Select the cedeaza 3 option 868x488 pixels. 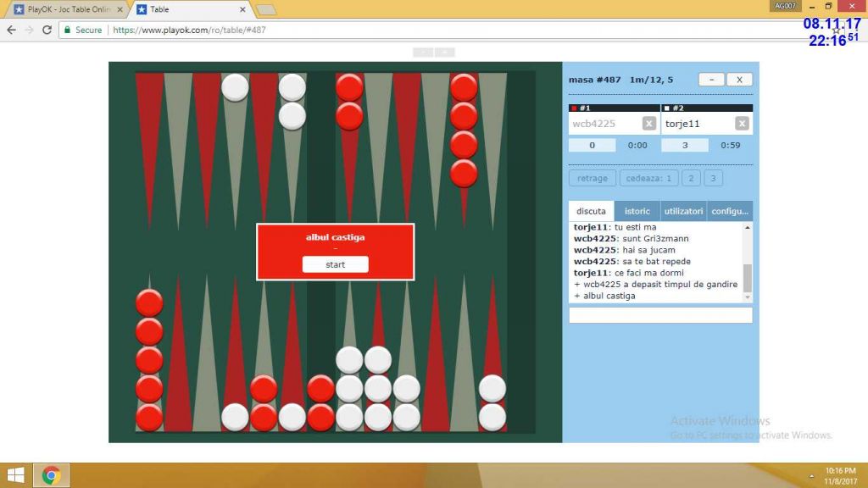pos(714,178)
